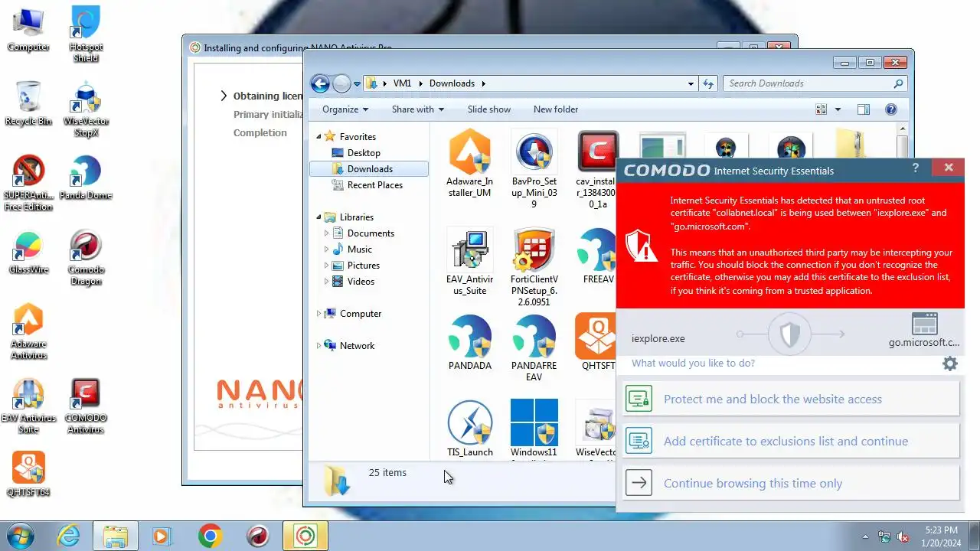Launch Comodo Dragon desktop shortcut
Viewport: 980px width, 551px height.
click(x=86, y=258)
